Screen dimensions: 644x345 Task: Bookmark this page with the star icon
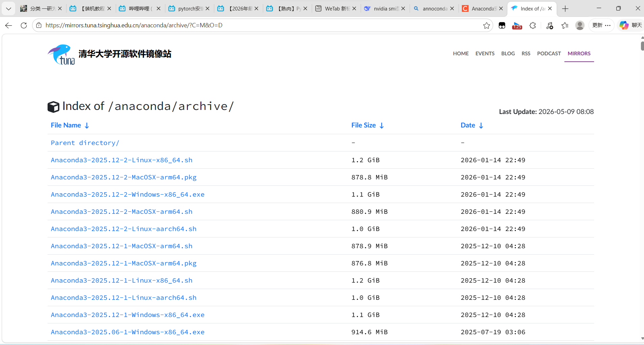pyautogui.click(x=486, y=25)
